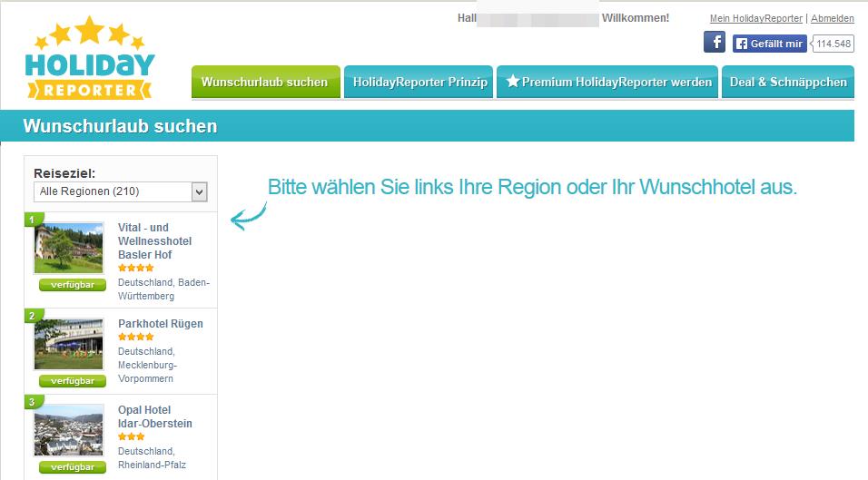Click verfügbar badge for Basler Hof
Image resolution: width=868 pixels, height=480 pixels.
[x=73, y=285]
